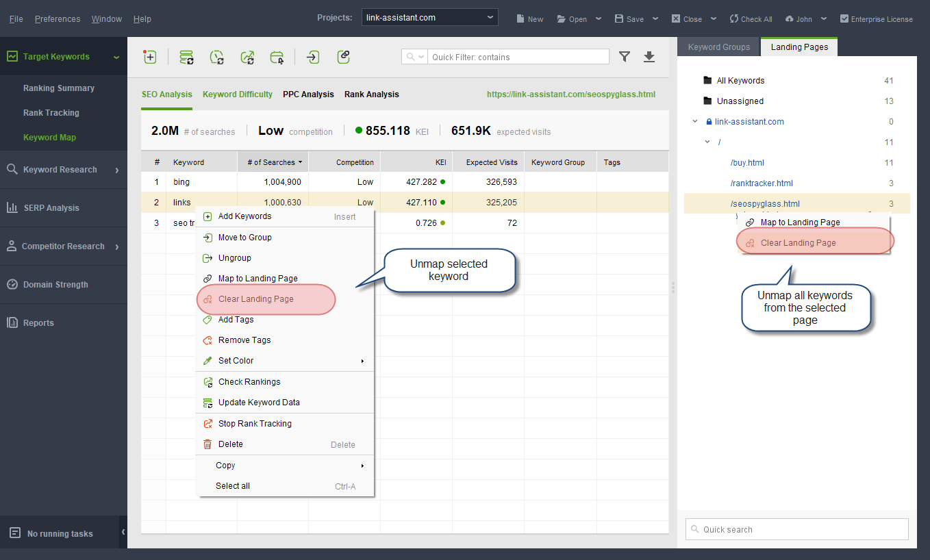This screenshot has height=560, width=930.
Task: Open the John account menu
Action: pos(806,19)
